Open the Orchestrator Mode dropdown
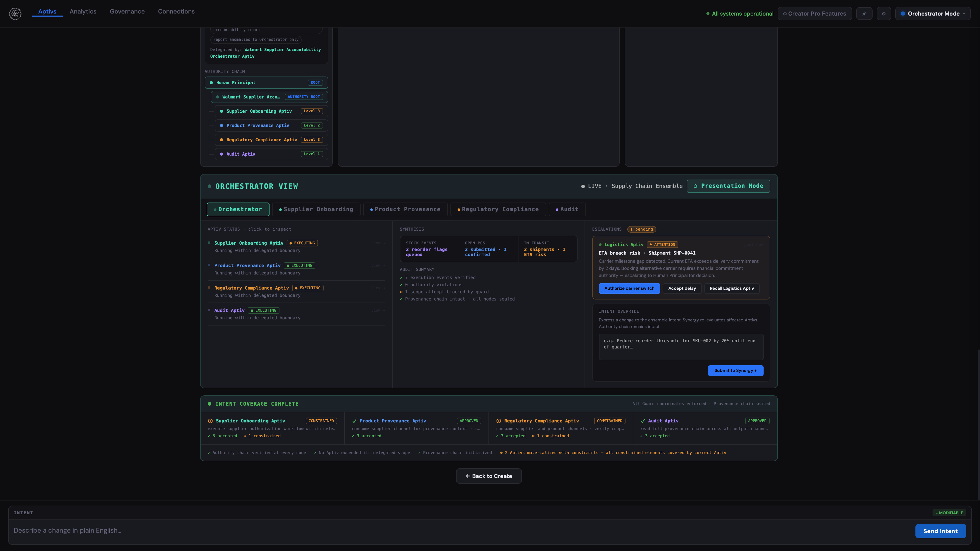This screenshot has width=980, height=551. coord(933,13)
